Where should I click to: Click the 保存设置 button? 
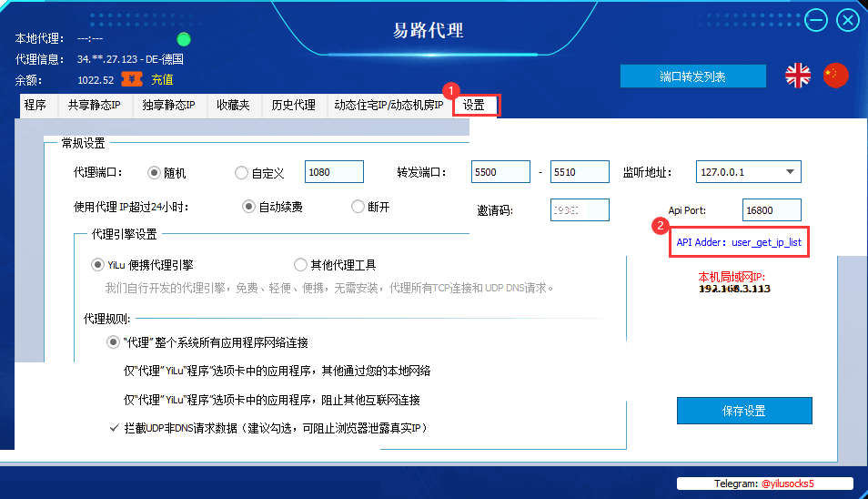pyautogui.click(x=744, y=411)
